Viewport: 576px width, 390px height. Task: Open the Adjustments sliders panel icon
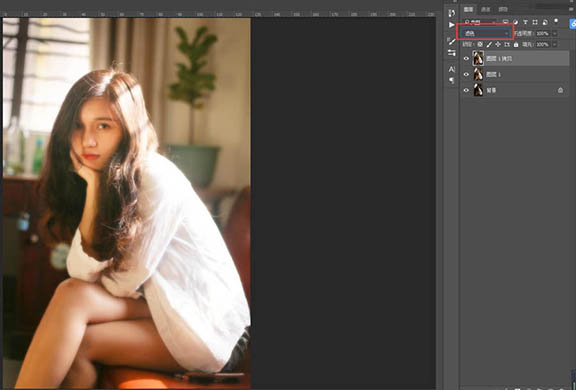[x=451, y=53]
